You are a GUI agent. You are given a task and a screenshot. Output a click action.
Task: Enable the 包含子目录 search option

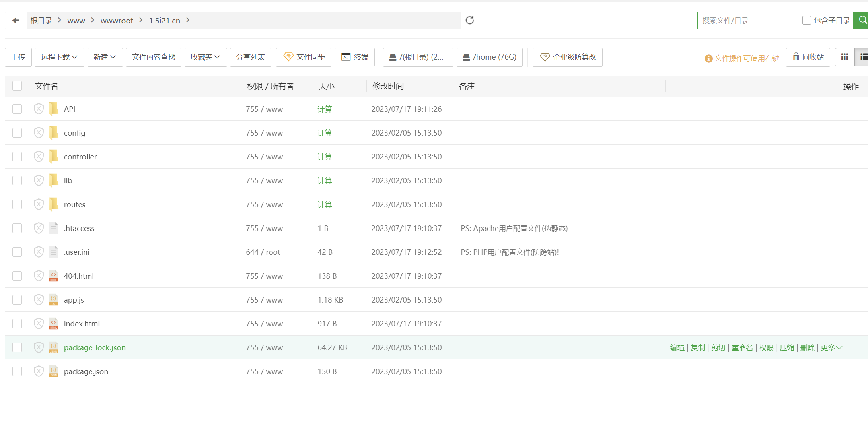coord(807,20)
